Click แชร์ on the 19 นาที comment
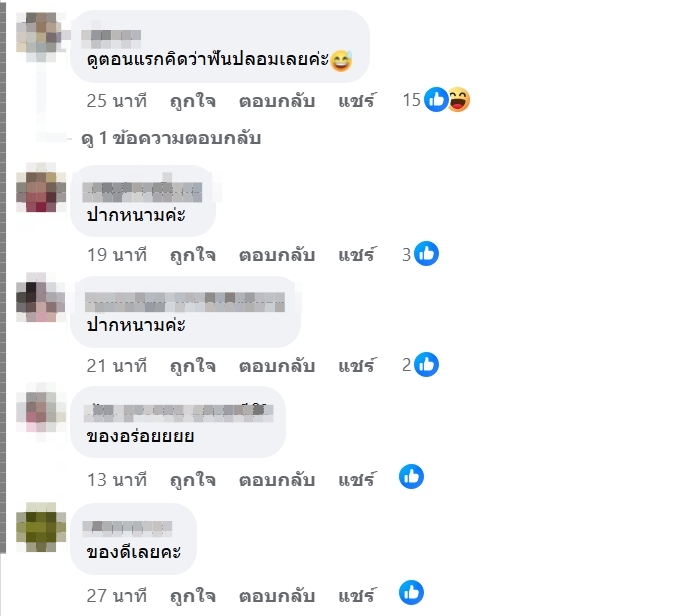 [357, 254]
